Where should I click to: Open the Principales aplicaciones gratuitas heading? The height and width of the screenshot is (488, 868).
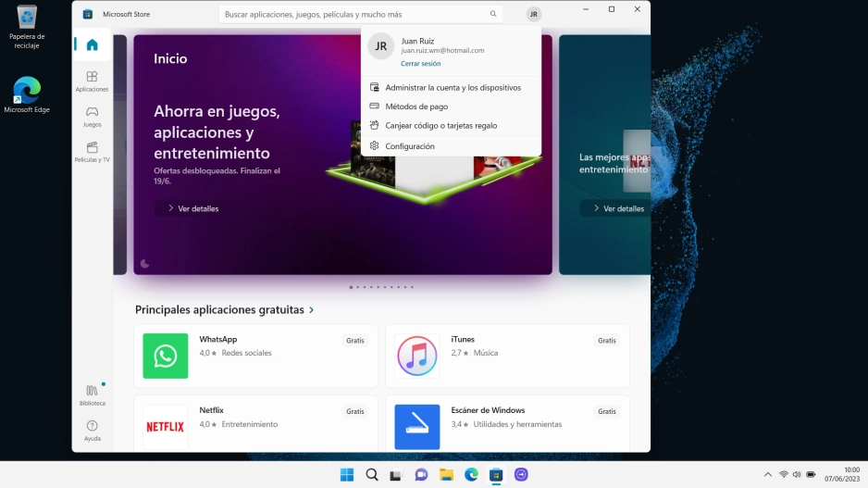coord(219,309)
